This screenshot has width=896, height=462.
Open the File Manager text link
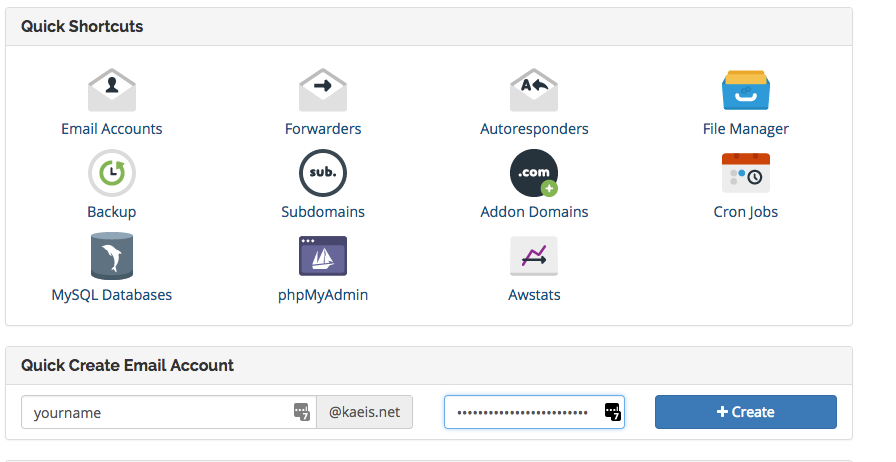click(745, 129)
